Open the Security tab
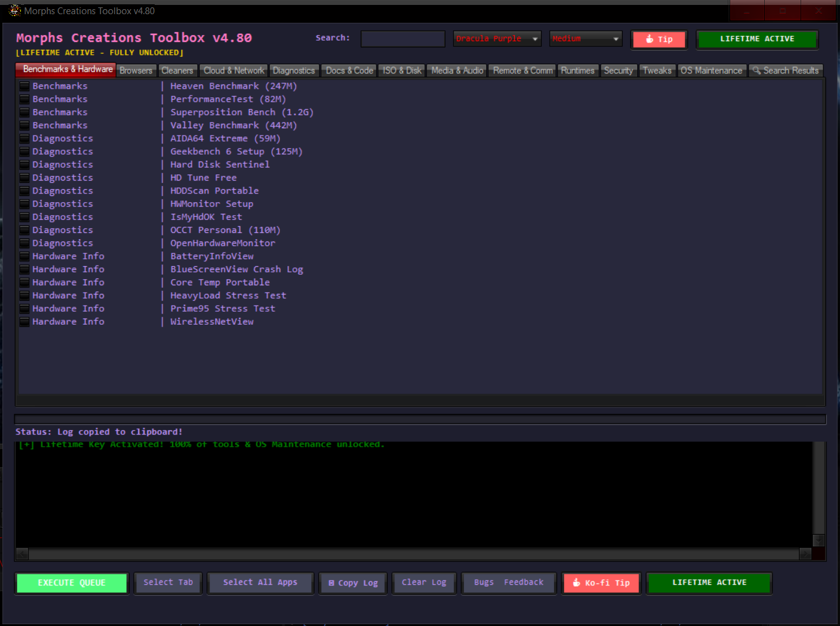This screenshot has height=626, width=840. [x=618, y=71]
